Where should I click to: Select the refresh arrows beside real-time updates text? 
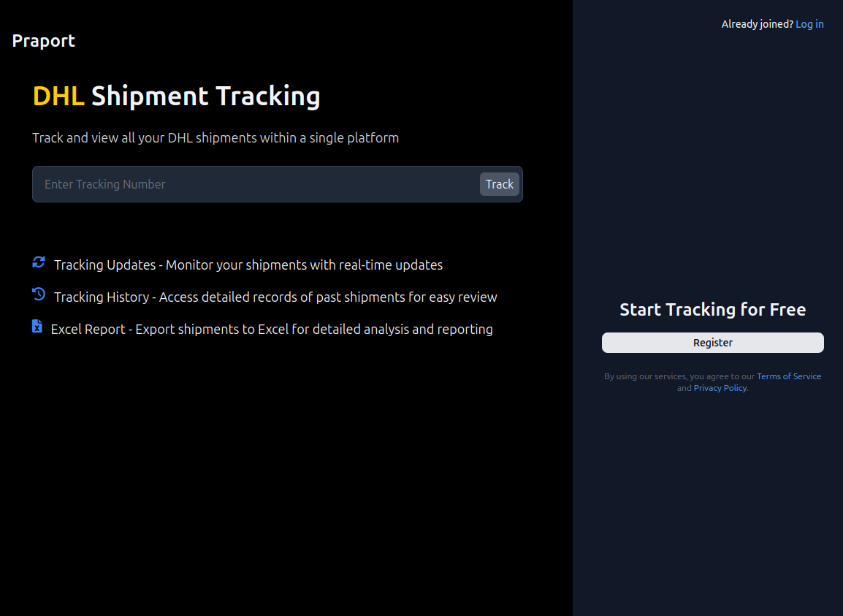(x=38, y=262)
